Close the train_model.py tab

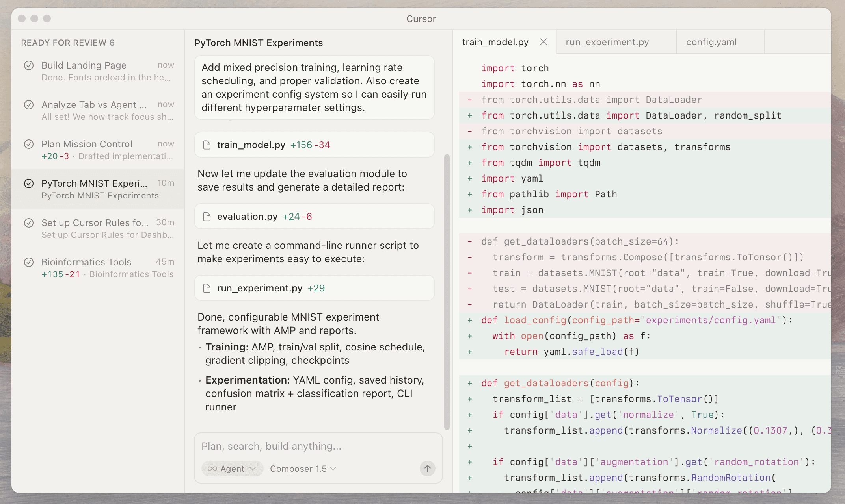coord(543,42)
